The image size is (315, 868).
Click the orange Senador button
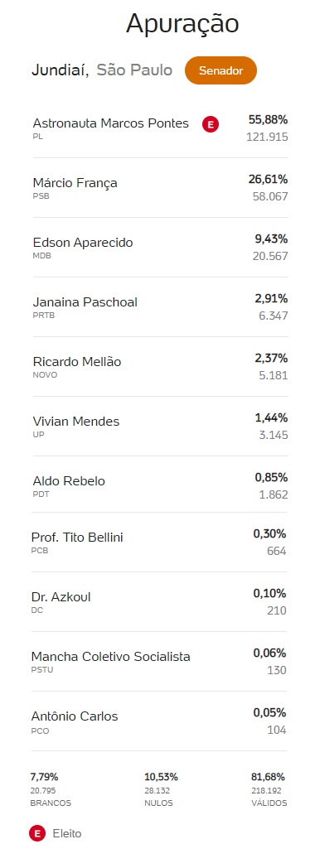coord(220,70)
